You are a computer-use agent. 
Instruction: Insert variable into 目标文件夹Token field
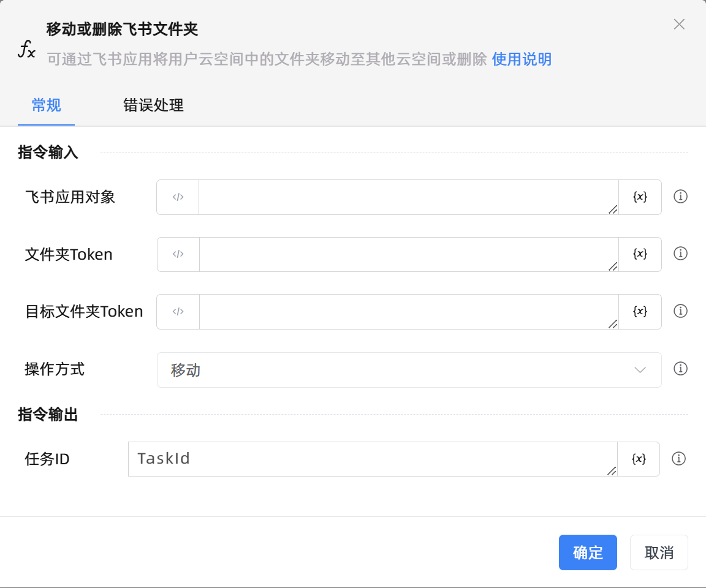tap(640, 311)
